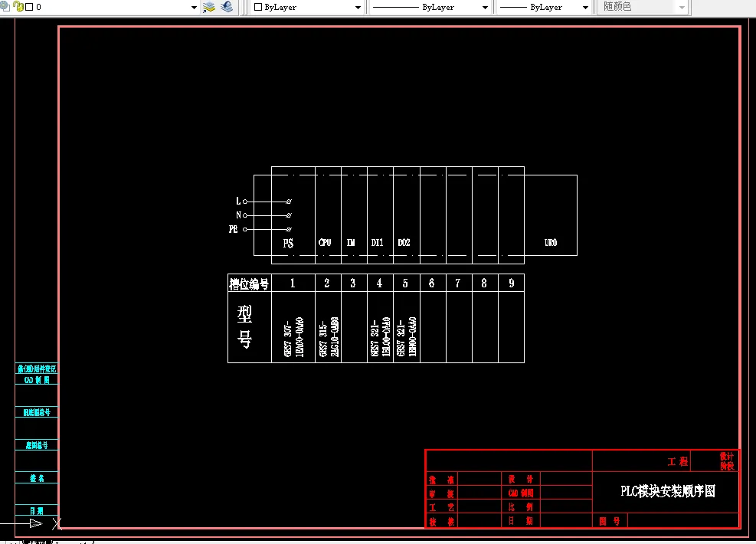Screen dimensions: 756x544
Task: Click the layer 0 color square
Action: pyautogui.click(x=29, y=7)
